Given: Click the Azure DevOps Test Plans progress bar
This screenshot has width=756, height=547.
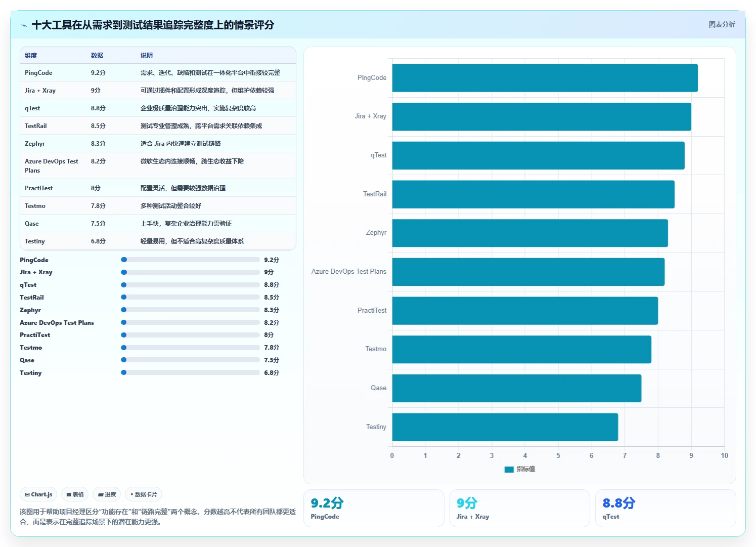Looking at the screenshot, I should coord(190,322).
